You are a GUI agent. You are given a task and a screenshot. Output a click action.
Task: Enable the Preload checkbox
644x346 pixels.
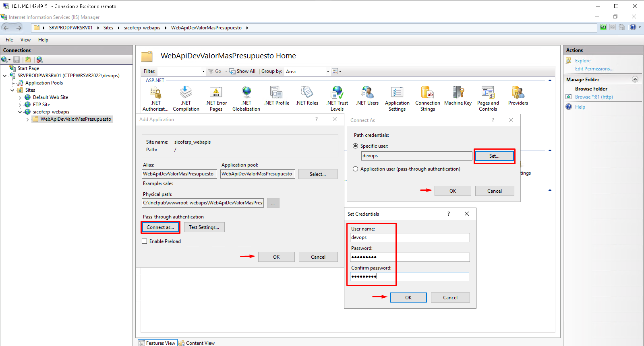[145, 241]
